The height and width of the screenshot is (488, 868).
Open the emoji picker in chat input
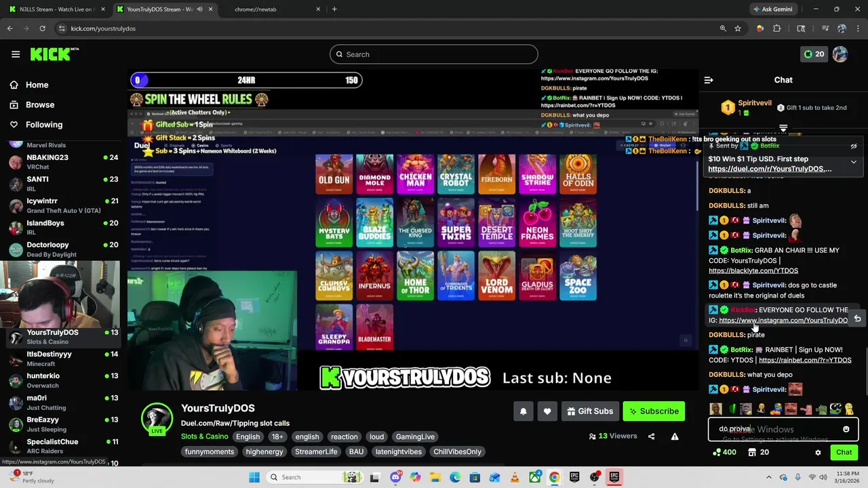click(846, 430)
